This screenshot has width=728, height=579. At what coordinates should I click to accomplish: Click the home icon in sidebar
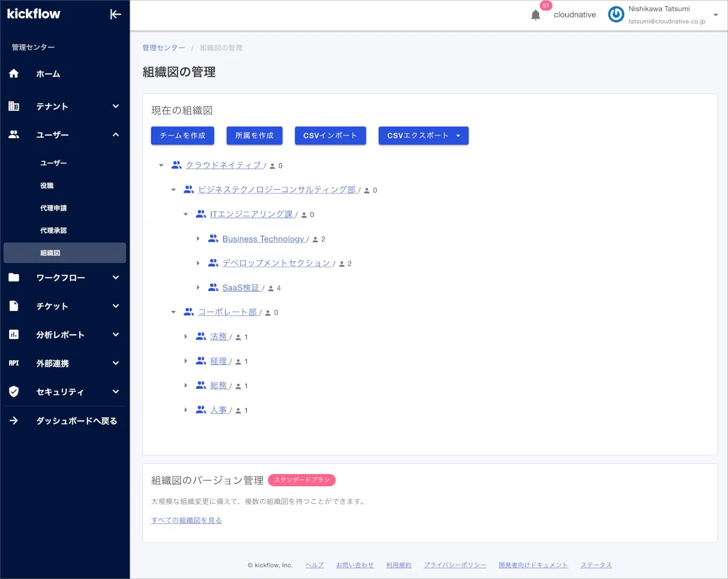coord(14,74)
